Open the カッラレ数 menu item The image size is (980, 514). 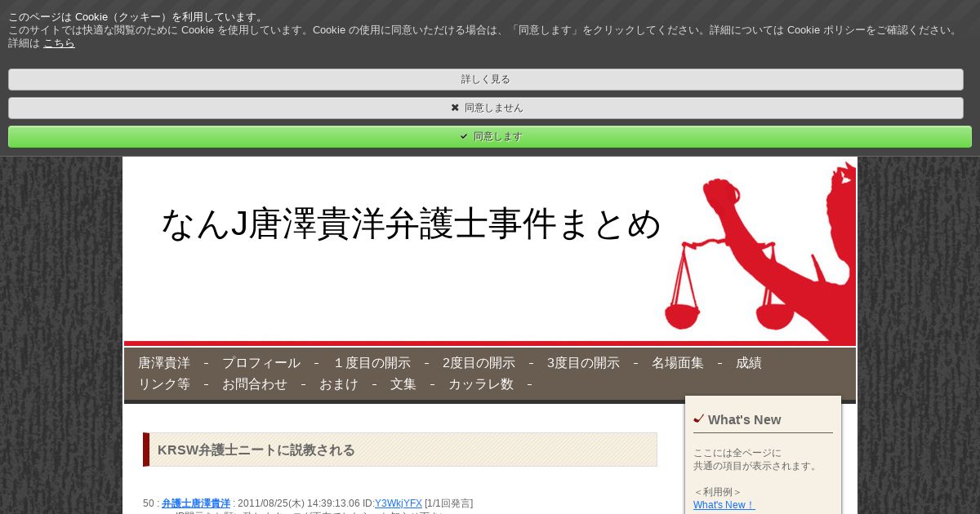[481, 384]
